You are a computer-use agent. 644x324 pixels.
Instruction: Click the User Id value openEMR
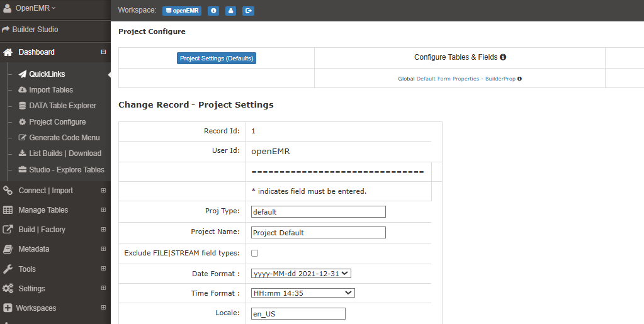click(x=271, y=152)
